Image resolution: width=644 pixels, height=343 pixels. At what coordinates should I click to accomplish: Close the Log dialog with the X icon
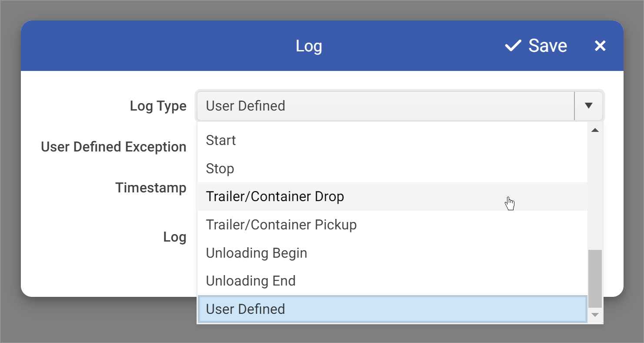pyautogui.click(x=600, y=46)
